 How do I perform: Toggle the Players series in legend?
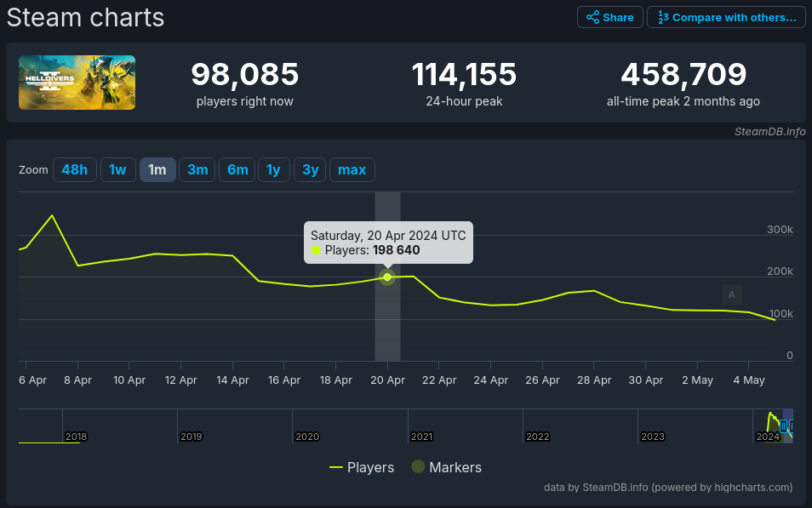(x=362, y=468)
